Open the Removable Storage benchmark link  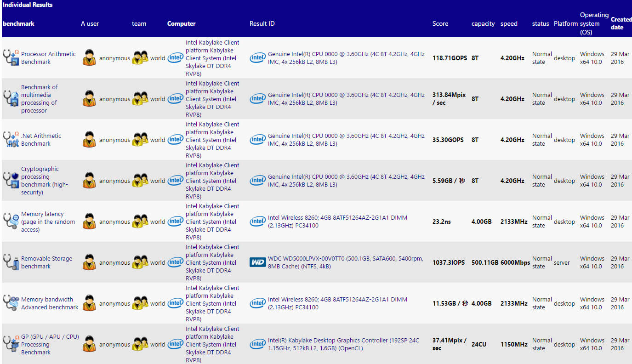(x=46, y=262)
